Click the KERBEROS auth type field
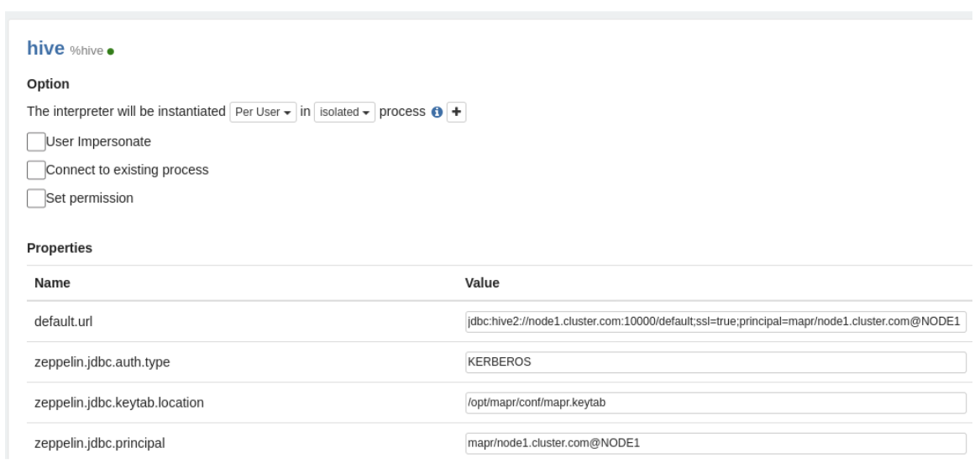 coord(715,362)
